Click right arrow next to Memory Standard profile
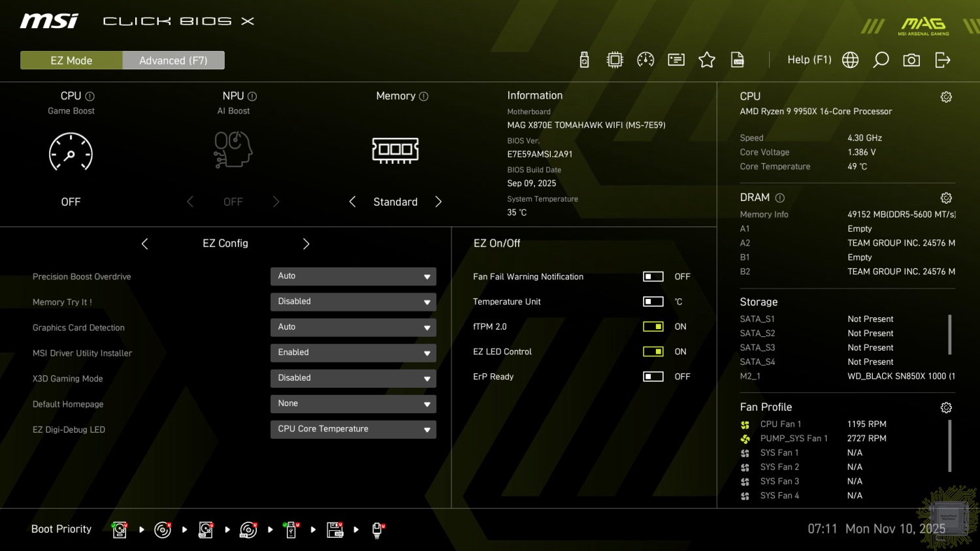The width and height of the screenshot is (980, 551). coord(438,202)
